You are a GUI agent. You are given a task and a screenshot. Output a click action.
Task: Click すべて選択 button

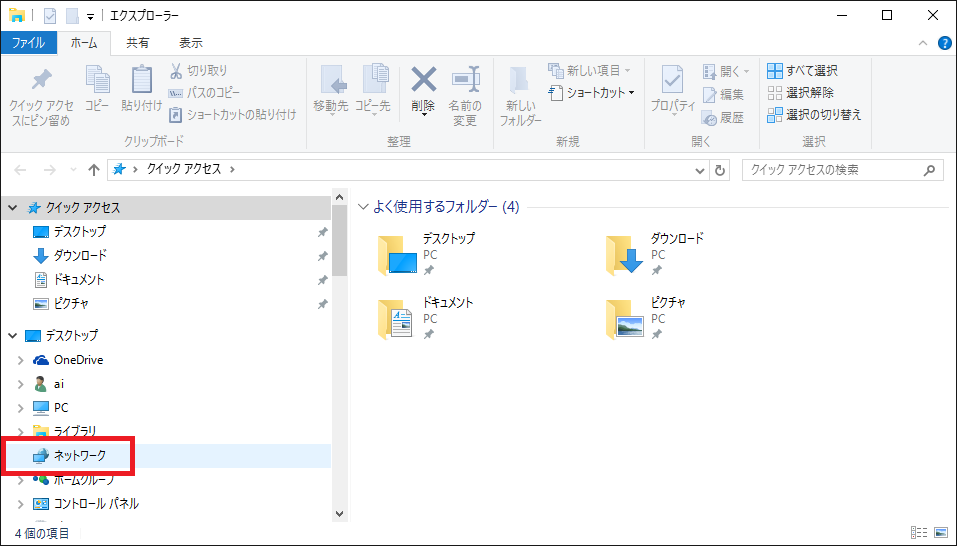(803, 71)
